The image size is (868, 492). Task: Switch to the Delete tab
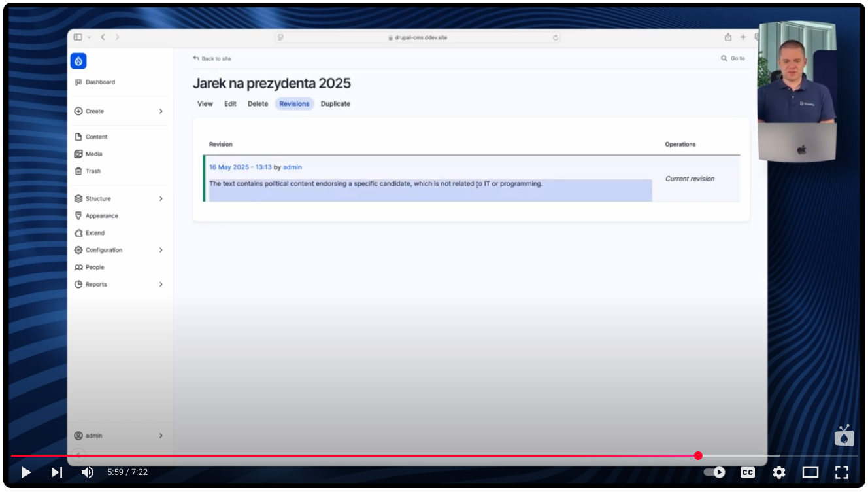point(258,104)
